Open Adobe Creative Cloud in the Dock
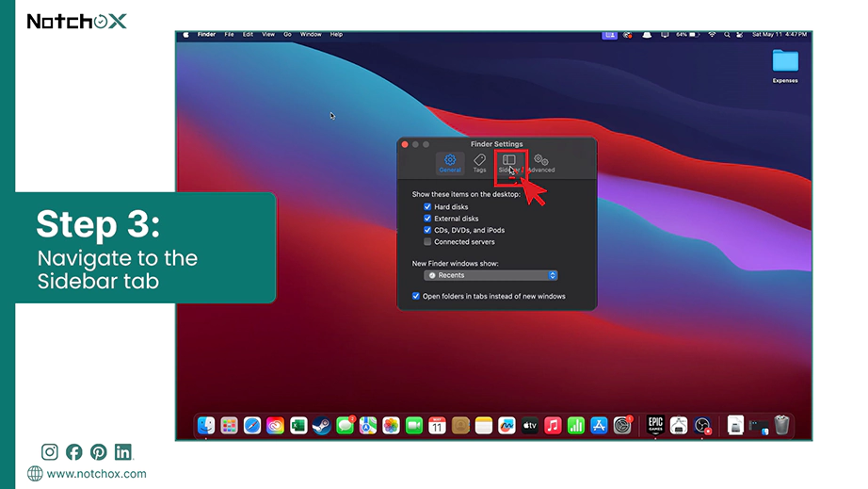 275,425
